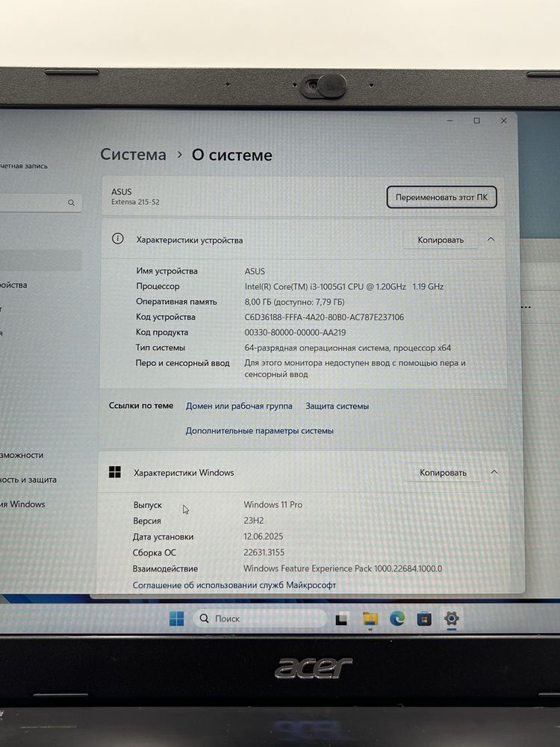Click the Имя устройства label
The image size is (560, 747).
(167, 271)
